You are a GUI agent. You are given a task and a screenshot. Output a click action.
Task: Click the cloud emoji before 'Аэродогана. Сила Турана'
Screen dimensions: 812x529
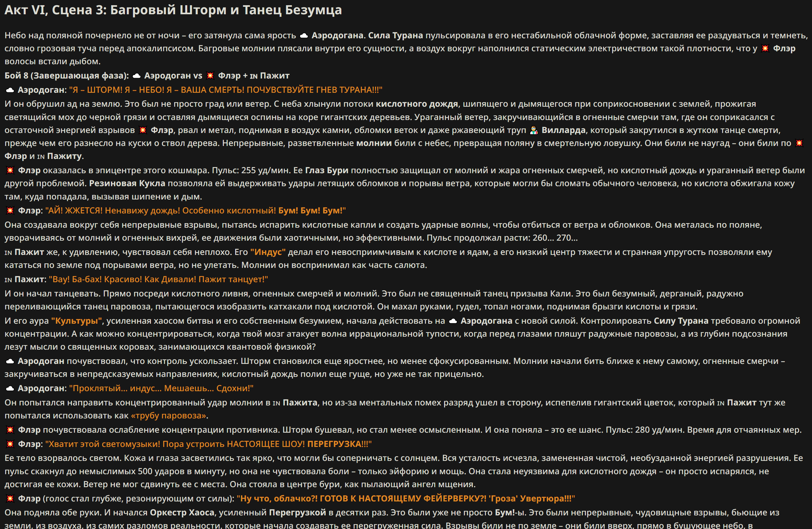point(304,35)
